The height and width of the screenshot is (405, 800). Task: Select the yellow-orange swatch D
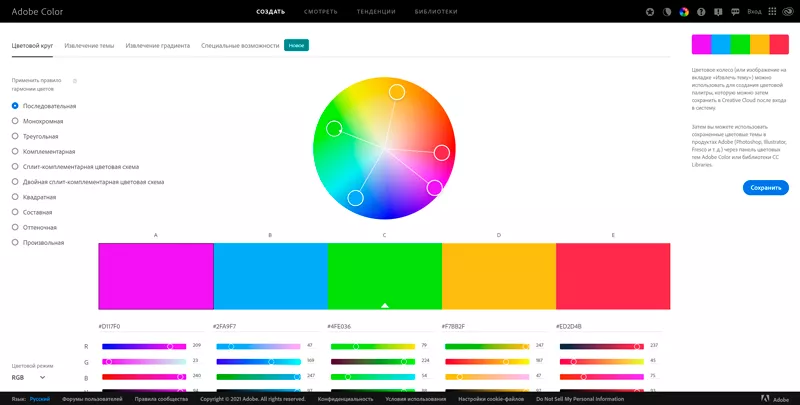pos(499,276)
